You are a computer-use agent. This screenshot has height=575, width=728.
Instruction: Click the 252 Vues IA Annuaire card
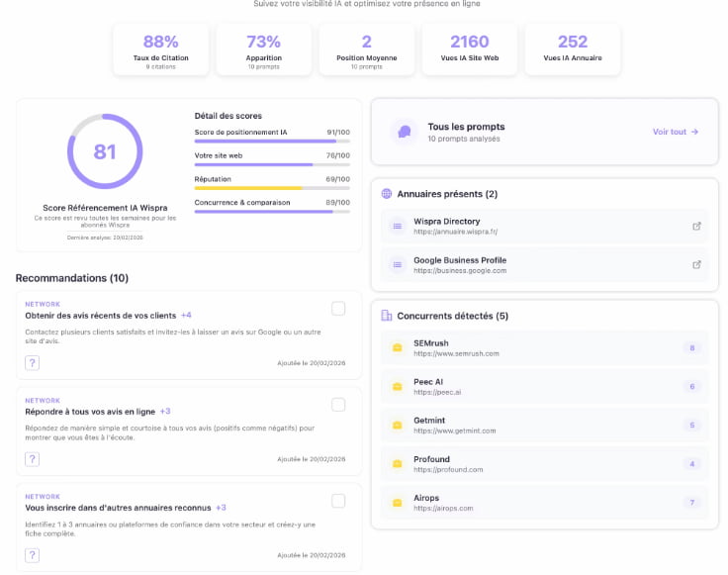573,49
